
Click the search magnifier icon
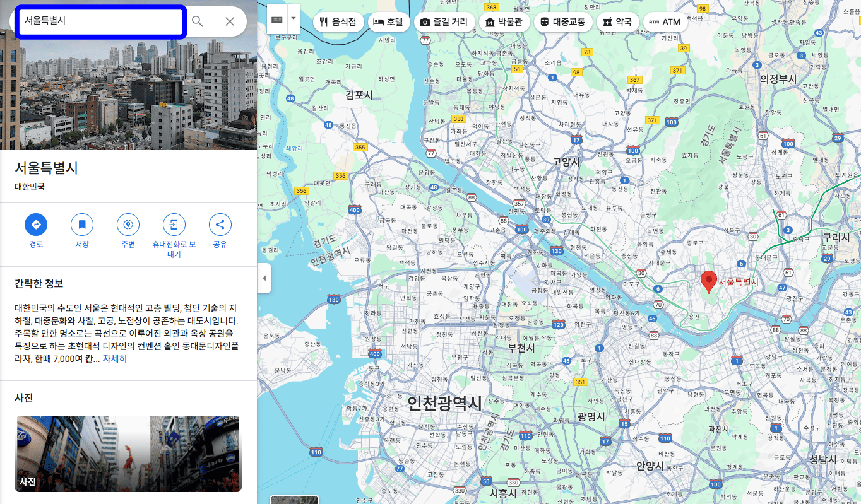pyautogui.click(x=198, y=21)
